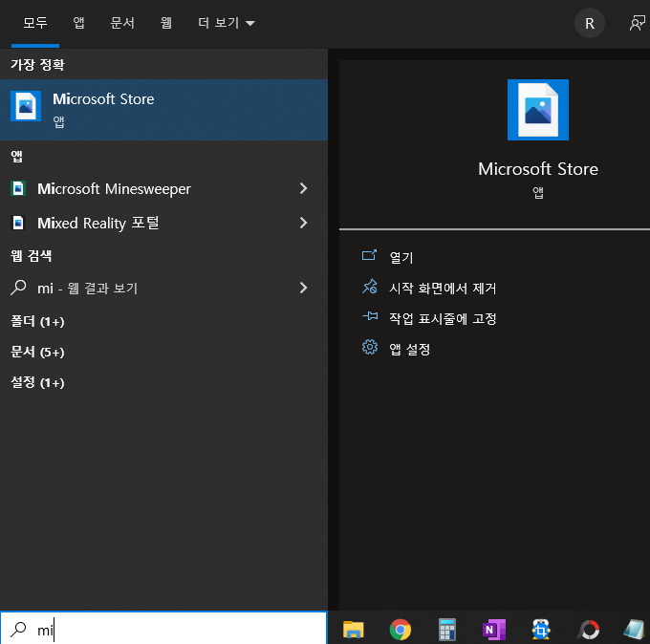Click the Microsoft Store result icon in list
650x644 pixels.
tap(26, 106)
